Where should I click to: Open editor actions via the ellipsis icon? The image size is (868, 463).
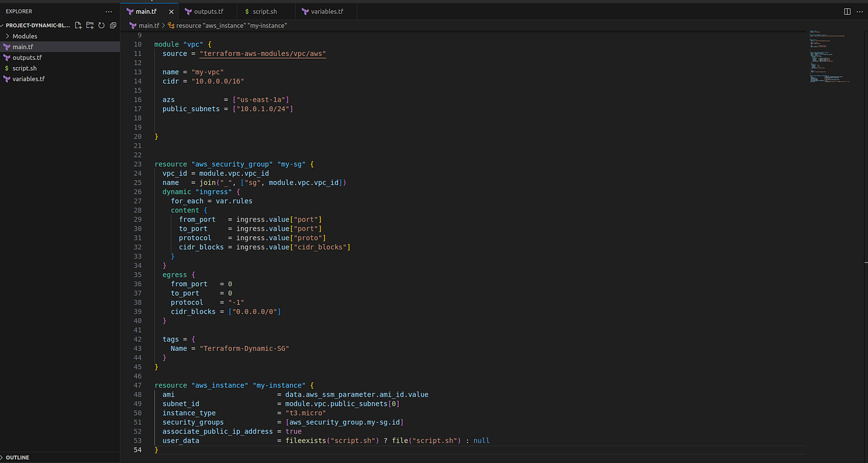pos(860,11)
